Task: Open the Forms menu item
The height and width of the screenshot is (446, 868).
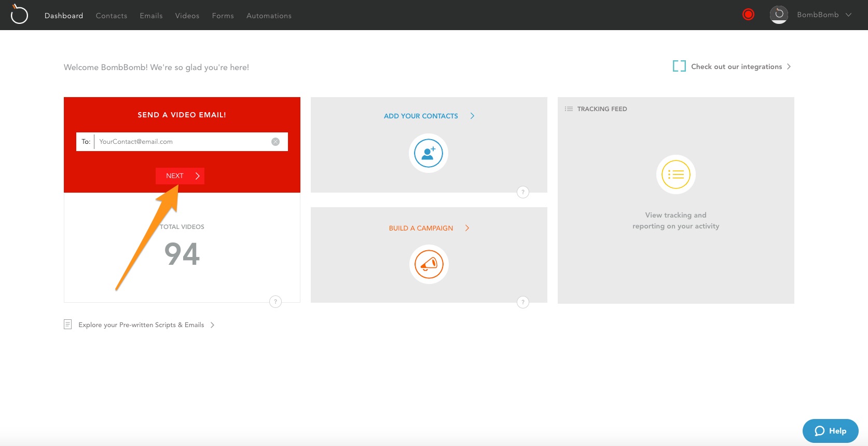Action: [x=223, y=16]
